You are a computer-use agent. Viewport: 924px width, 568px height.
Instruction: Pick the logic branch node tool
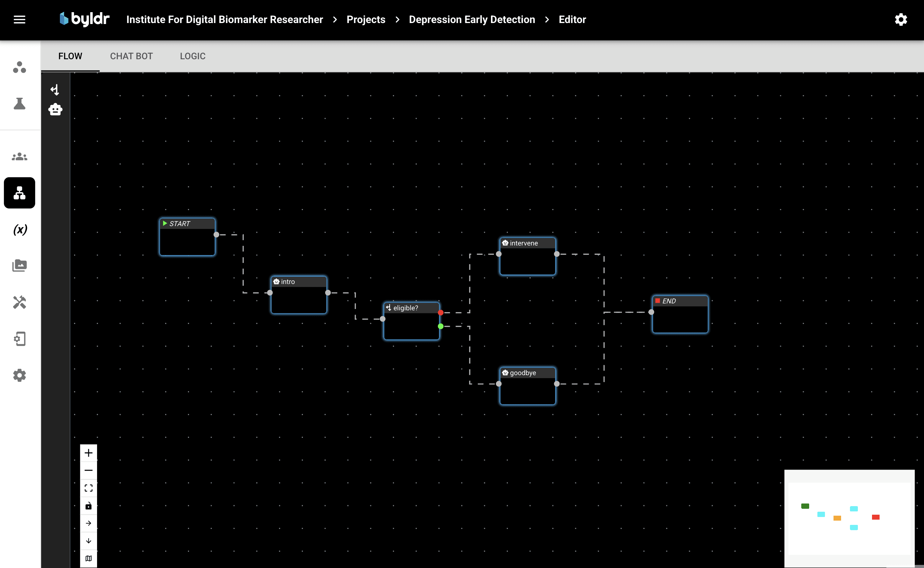point(55,90)
